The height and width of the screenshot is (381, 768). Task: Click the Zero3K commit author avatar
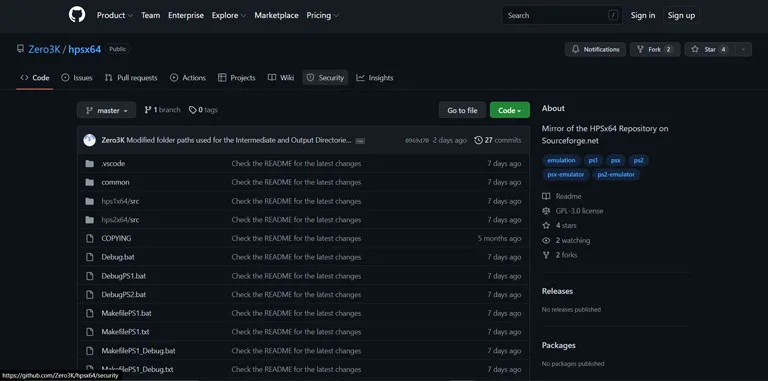(x=90, y=140)
